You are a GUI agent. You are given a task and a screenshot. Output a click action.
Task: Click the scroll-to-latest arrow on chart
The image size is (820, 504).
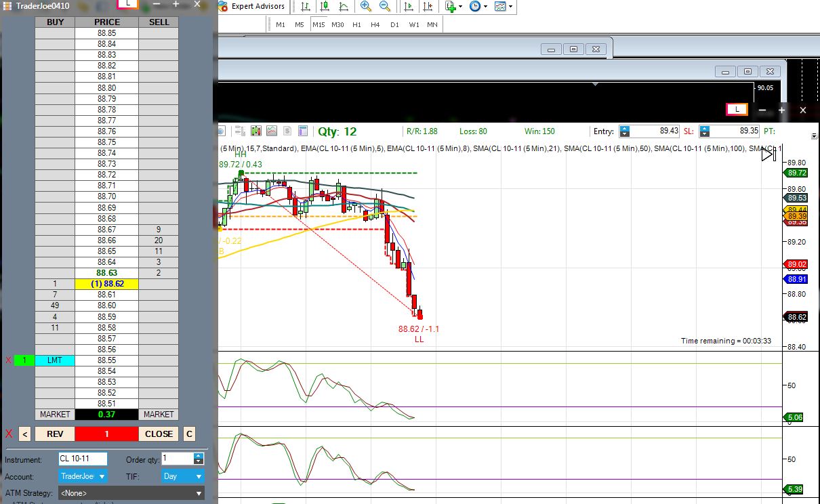[768, 154]
